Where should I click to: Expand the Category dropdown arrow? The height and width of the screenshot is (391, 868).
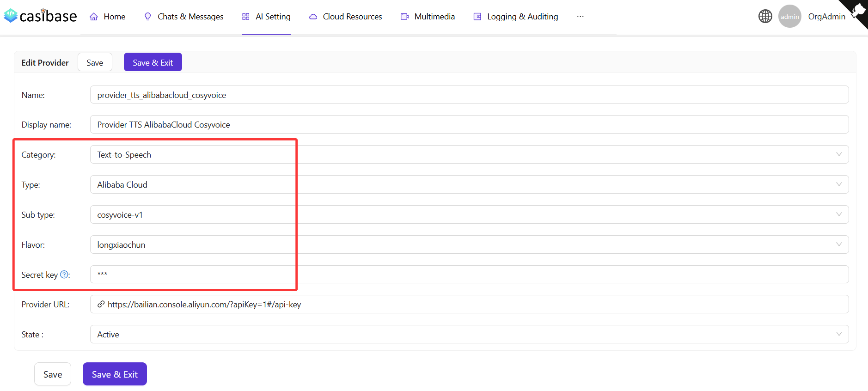pos(839,154)
